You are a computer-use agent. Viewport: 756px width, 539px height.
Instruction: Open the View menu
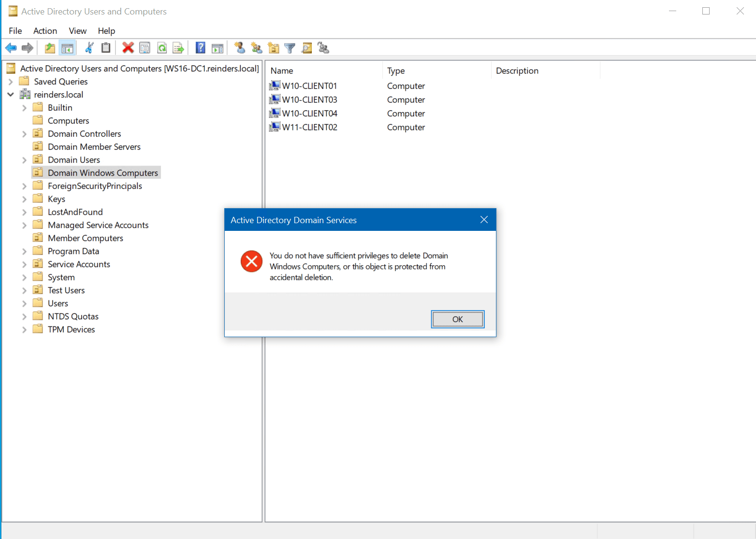[77, 31]
